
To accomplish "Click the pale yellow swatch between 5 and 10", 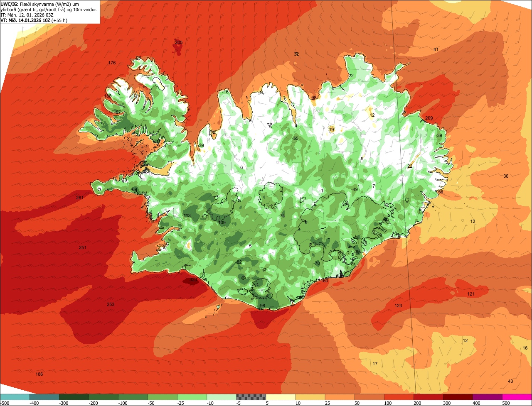I will tap(281, 397).
